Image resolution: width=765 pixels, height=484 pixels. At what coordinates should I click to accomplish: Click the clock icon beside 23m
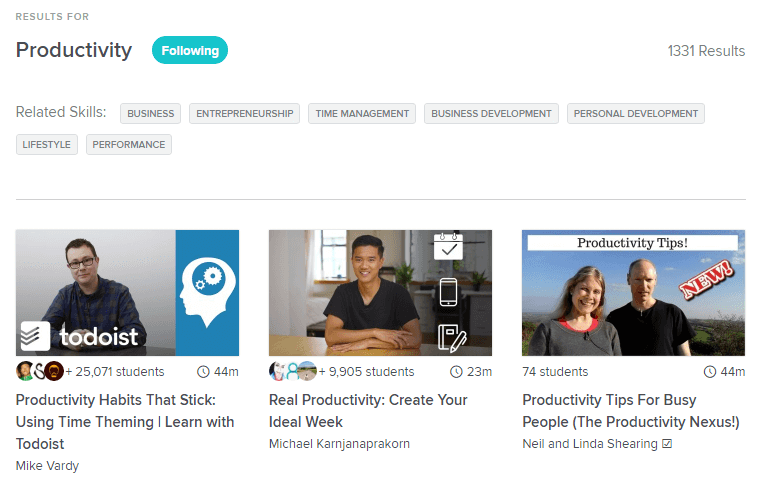(456, 372)
